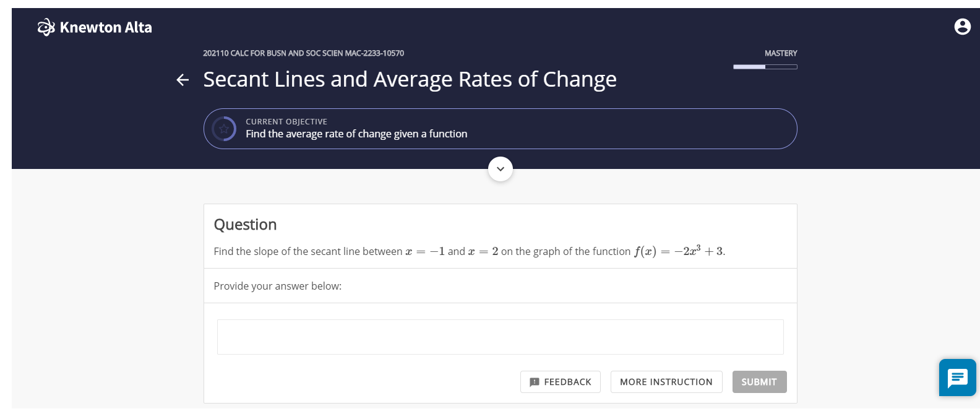980x419 pixels.
Task: Open More Instruction
Action: 666,382
